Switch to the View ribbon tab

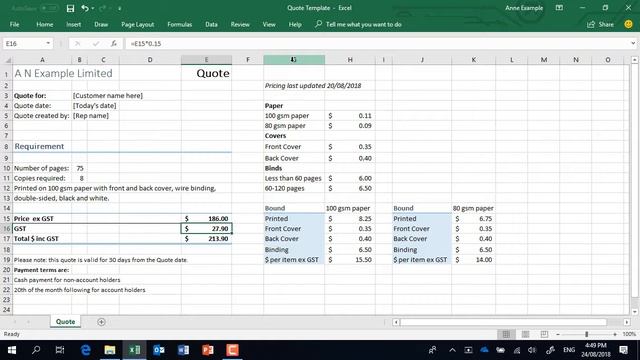(x=269, y=24)
